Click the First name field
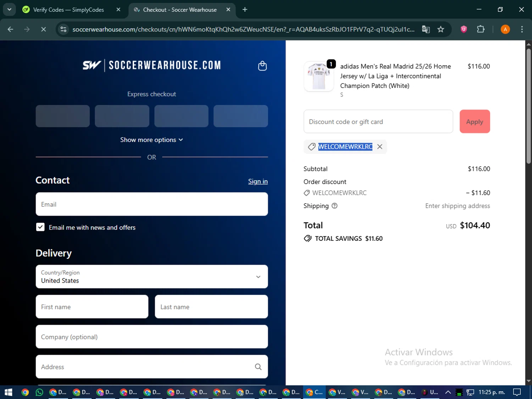Viewport: 532px width, 399px height. [x=92, y=307]
